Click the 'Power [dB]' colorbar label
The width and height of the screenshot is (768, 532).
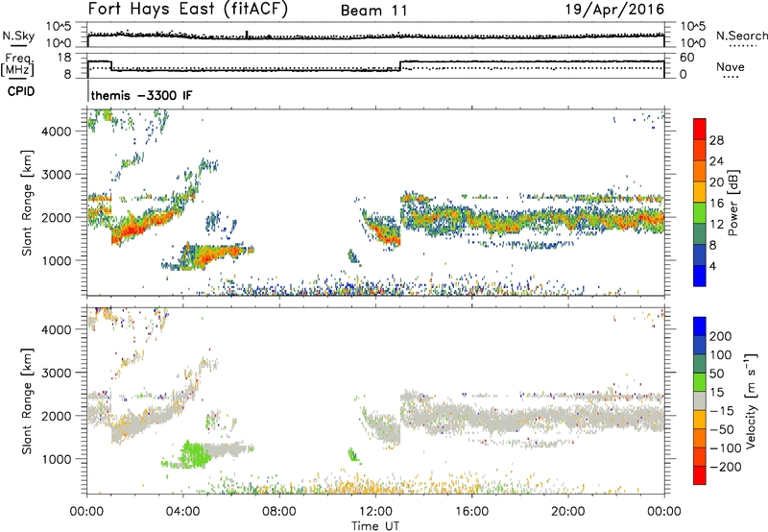point(733,203)
